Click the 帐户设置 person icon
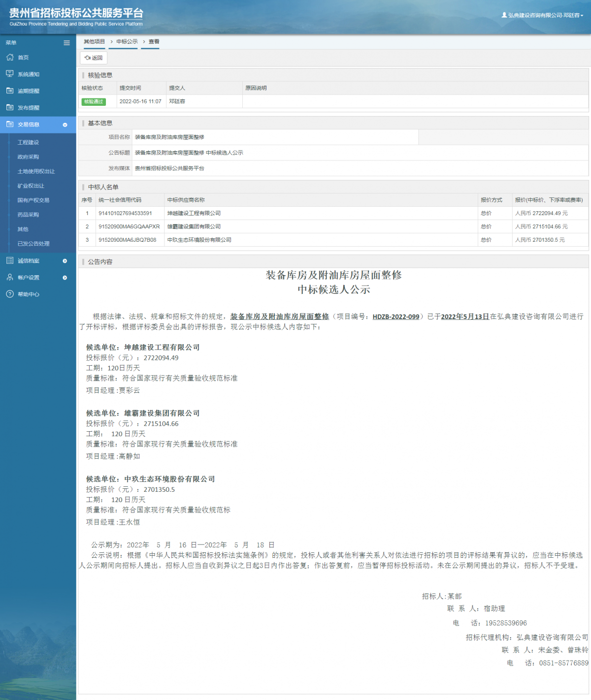 click(x=10, y=277)
